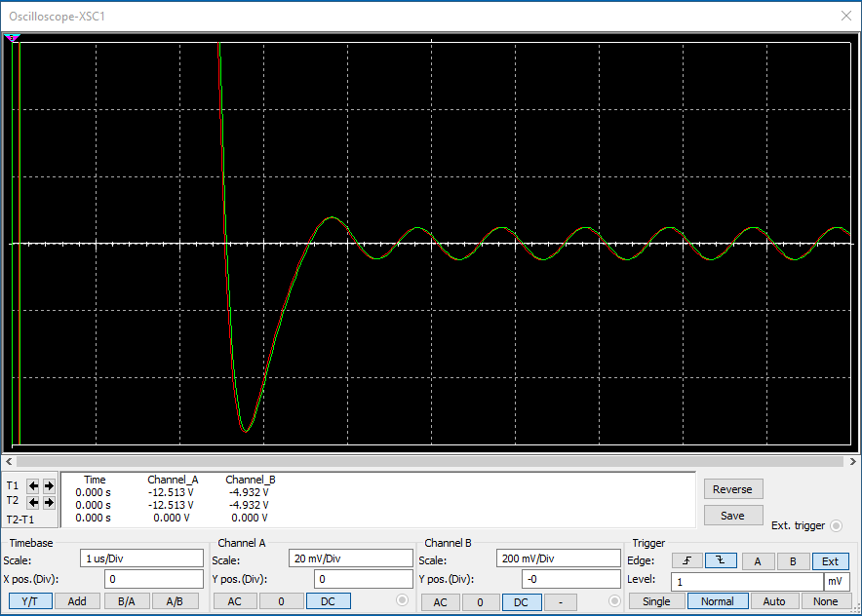Enable AC coupling on Channel A
862x616 pixels.
point(234,601)
